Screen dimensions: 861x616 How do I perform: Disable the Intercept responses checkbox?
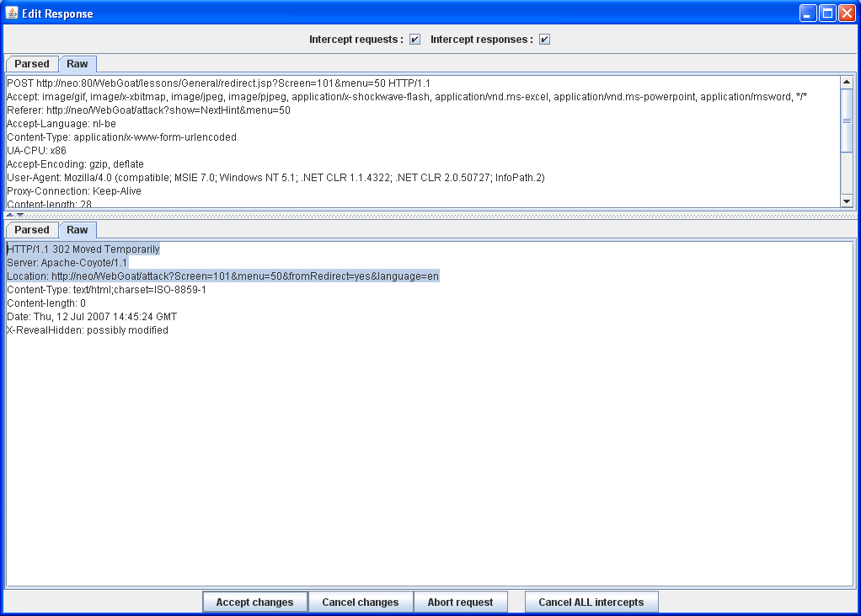click(544, 40)
